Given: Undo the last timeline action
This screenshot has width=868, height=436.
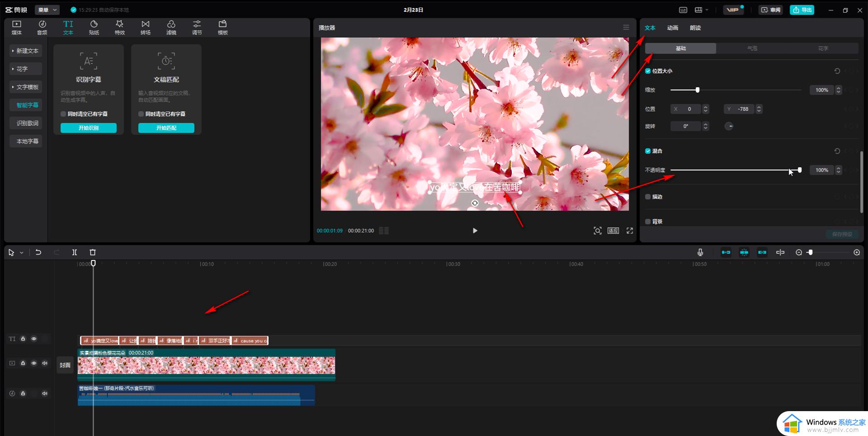Looking at the screenshot, I should [38, 252].
